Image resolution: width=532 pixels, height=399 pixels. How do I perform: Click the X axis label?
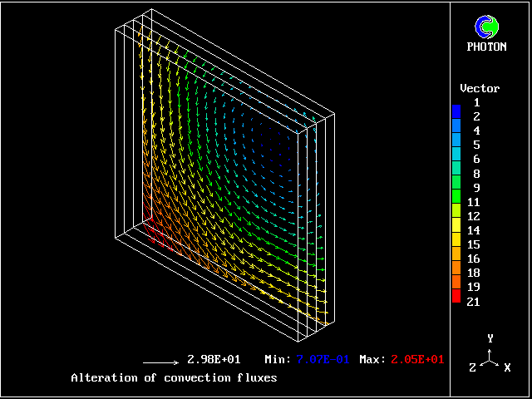click(507, 367)
